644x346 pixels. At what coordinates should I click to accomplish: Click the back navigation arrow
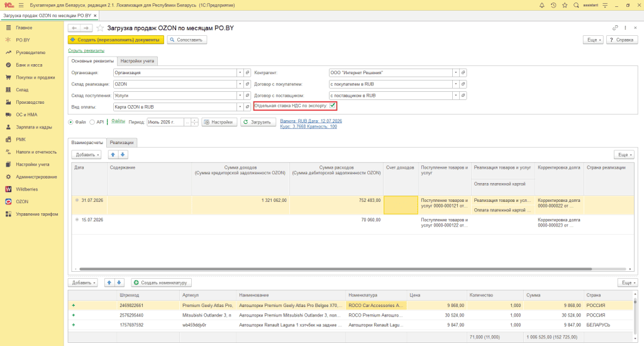[74, 28]
